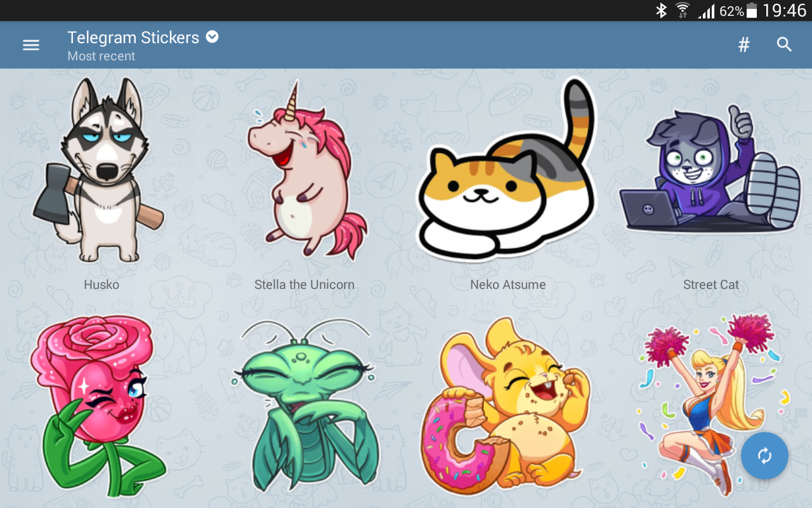
Task: Tap the verified checkmark badge
Action: pyautogui.click(x=213, y=37)
